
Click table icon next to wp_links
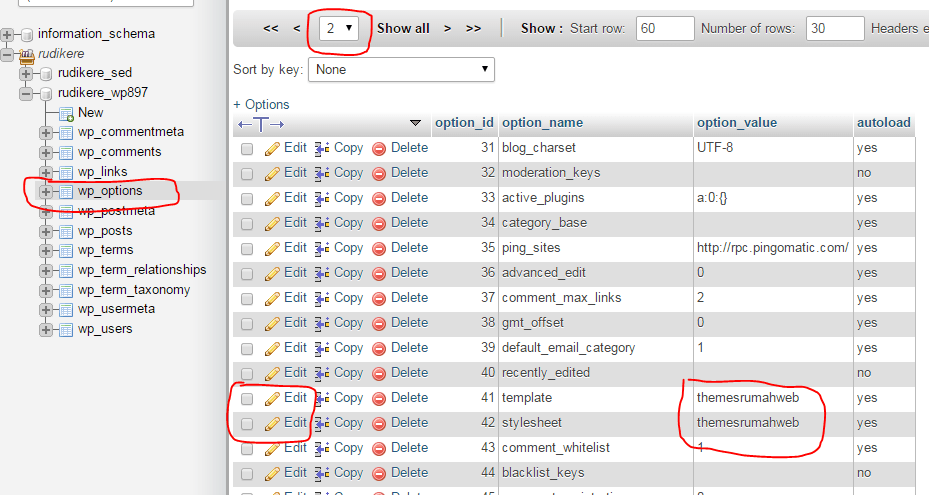point(66,172)
